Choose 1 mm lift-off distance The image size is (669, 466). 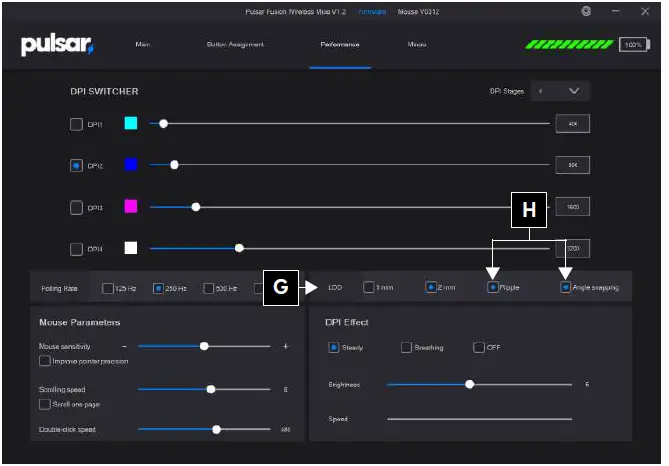[369, 287]
